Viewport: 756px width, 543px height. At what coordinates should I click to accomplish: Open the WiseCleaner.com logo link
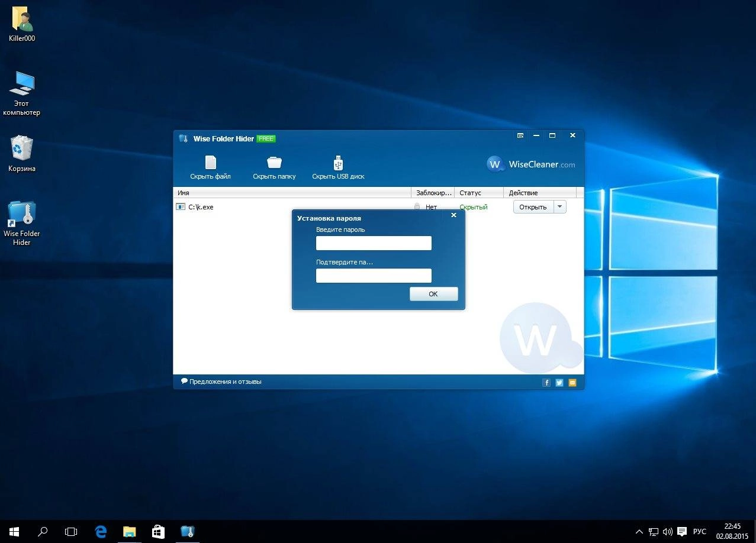click(x=530, y=164)
